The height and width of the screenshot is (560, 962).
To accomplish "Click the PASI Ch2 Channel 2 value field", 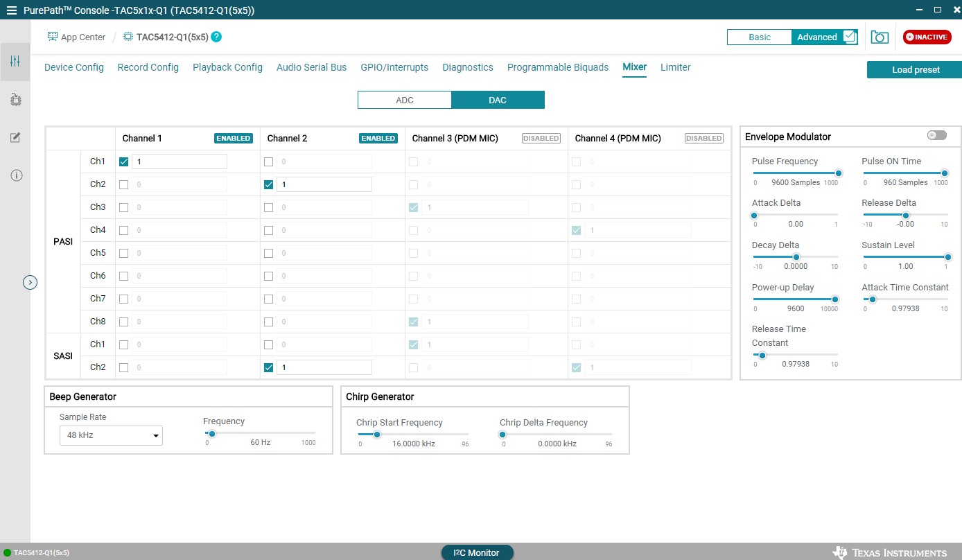I will click(324, 184).
